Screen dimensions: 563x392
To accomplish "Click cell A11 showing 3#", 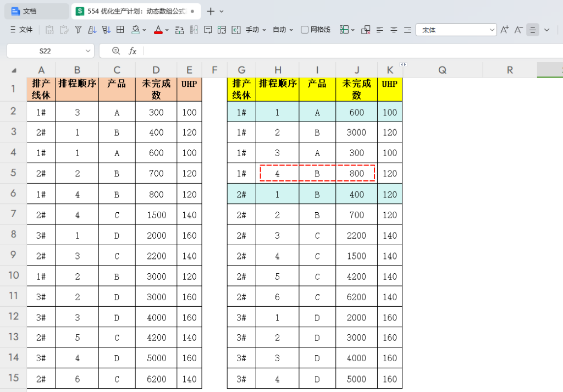I will coord(41,297).
